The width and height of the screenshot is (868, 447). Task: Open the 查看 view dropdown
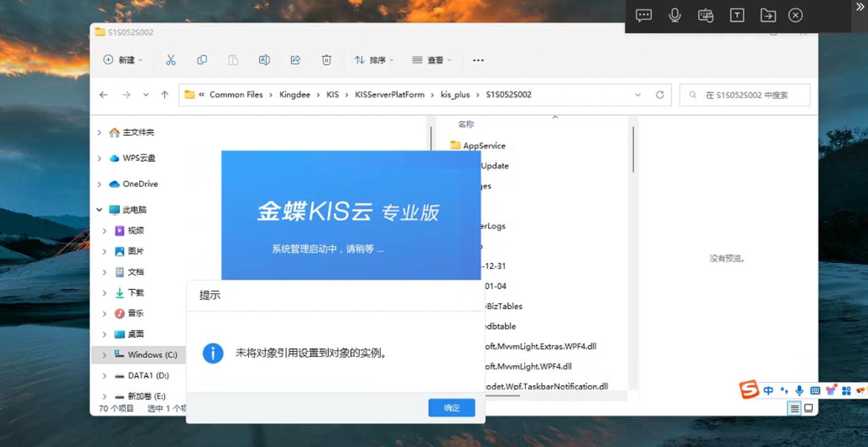click(x=432, y=60)
